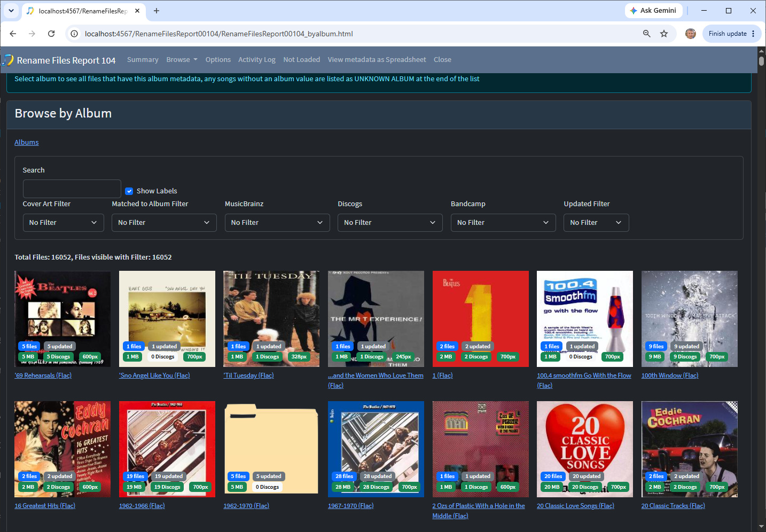Screen dimensions: 766x532
Task: Reload the page with refresh icon
Action: 51,34
